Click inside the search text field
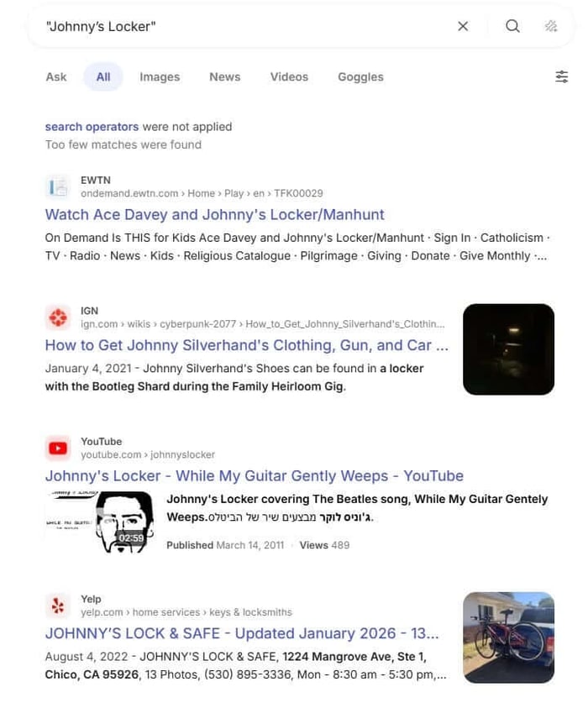Screen dimensions: 588x703 pyautogui.click(x=244, y=26)
